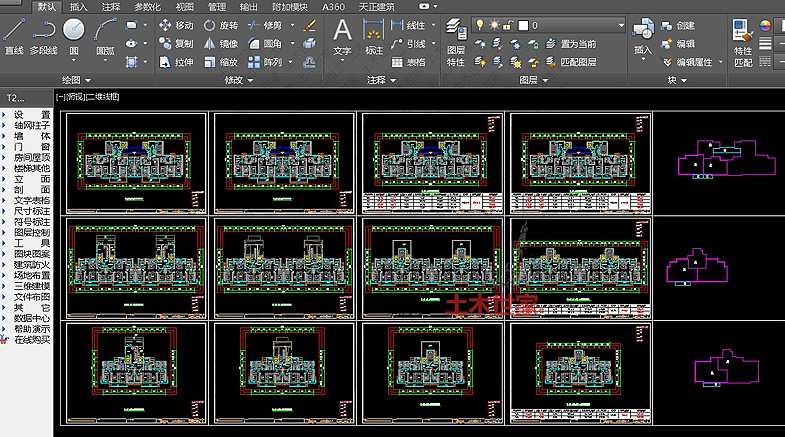Click the 编辑属性 button

(686, 62)
